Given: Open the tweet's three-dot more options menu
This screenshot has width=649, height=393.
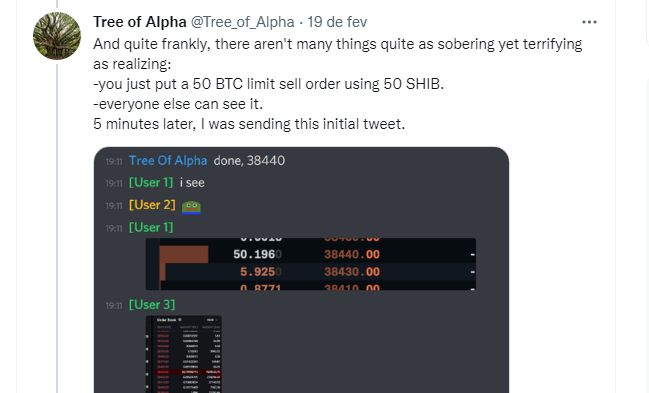Looking at the screenshot, I should pyautogui.click(x=589, y=22).
